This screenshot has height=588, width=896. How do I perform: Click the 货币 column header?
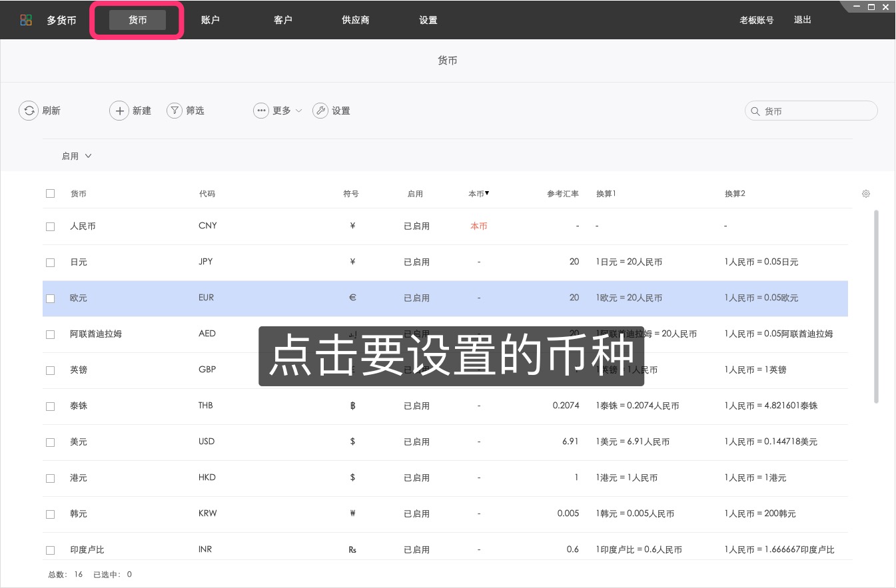[79, 194]
